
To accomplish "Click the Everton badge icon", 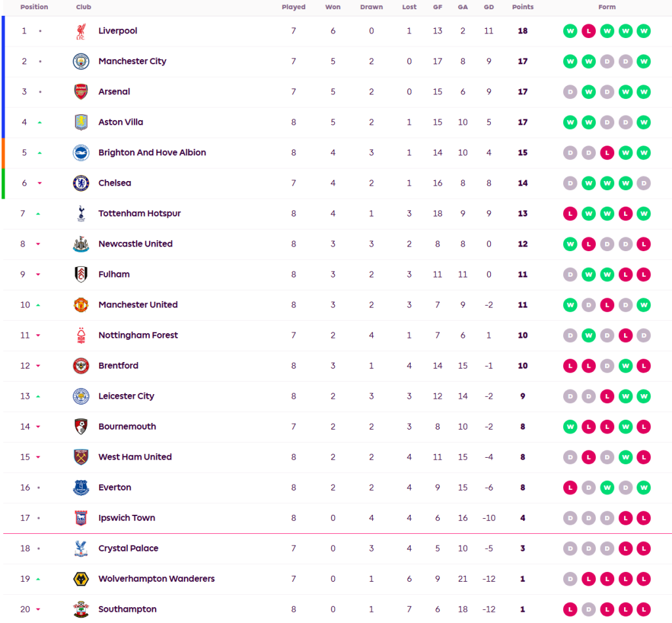I will [x=81, y=488].
